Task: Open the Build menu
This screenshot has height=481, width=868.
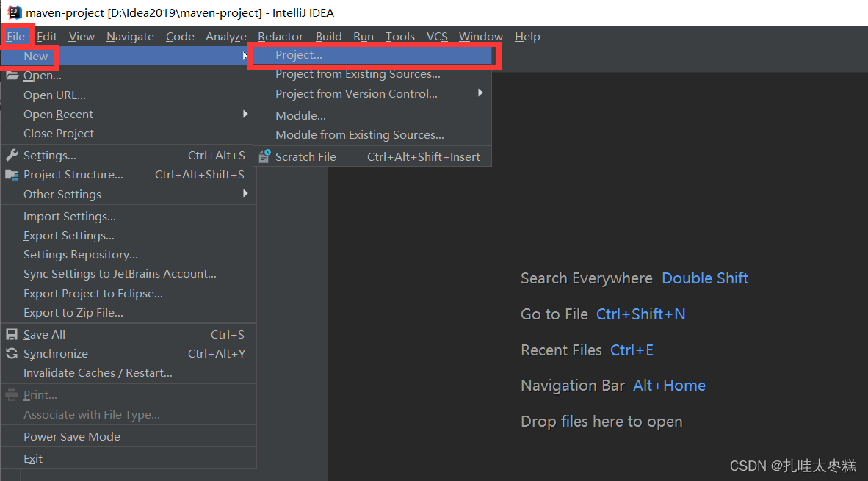Action: click(x=328, y=37)
